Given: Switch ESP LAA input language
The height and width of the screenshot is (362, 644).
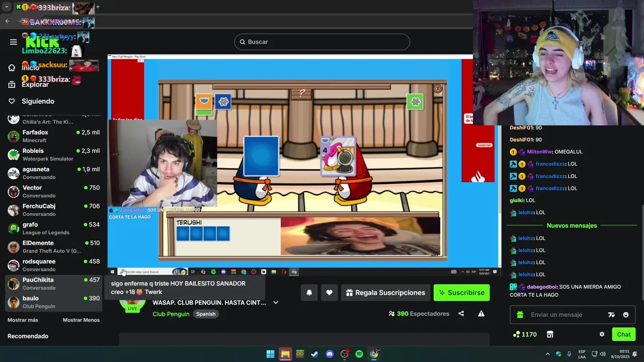Looking at the screenshot, I should 582,354.
